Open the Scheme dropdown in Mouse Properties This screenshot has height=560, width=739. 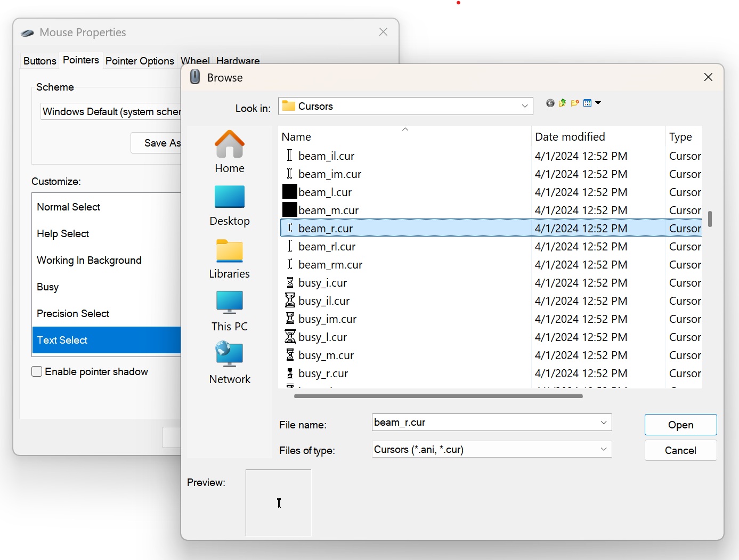(111, 111)
